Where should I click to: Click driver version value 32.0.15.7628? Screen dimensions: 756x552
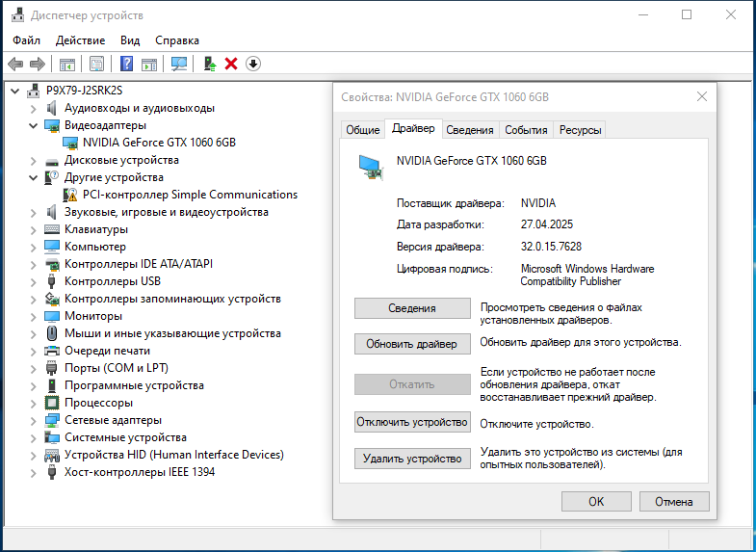pyautogui.click(x=551, y=247)
